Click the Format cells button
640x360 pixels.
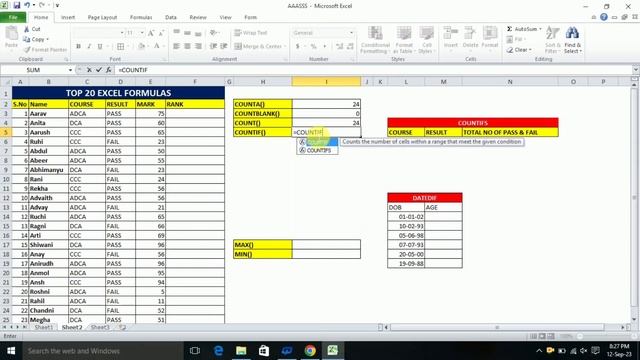(x=490, y=38)
